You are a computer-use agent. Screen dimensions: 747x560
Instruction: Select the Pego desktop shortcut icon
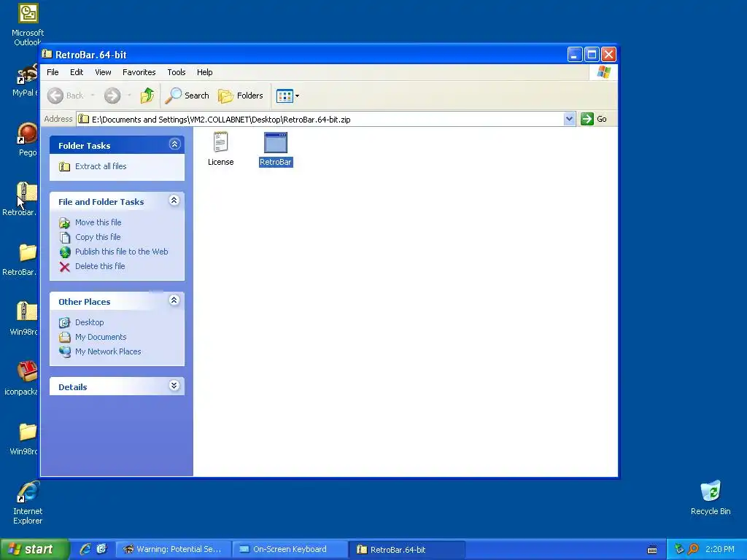[28, 139]
